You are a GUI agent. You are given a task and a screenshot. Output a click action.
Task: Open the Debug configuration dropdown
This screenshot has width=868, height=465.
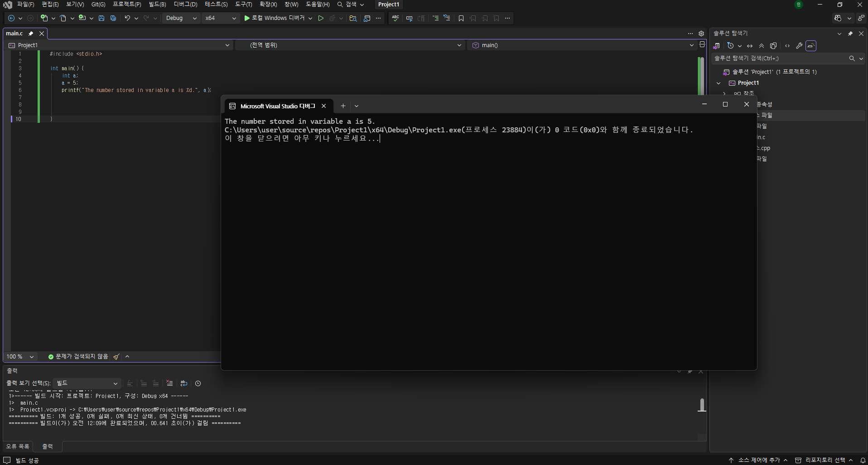point(181,18)
